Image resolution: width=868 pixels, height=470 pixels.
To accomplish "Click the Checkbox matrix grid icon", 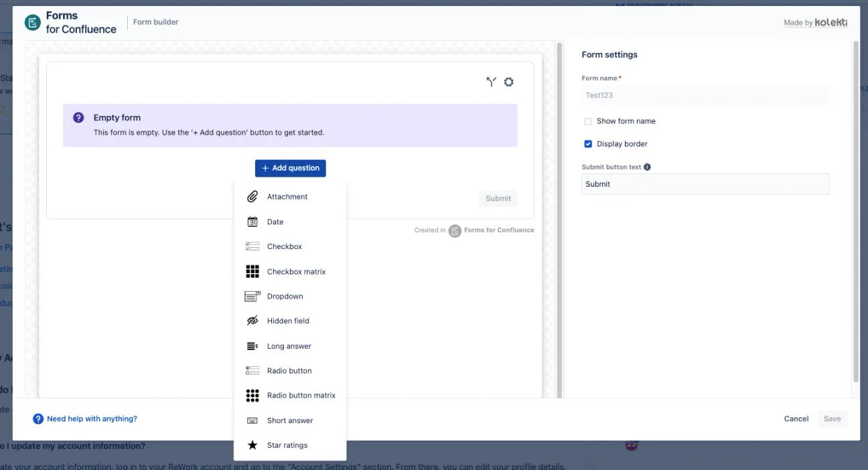I will pyautogui.click(x=252, y=271).
